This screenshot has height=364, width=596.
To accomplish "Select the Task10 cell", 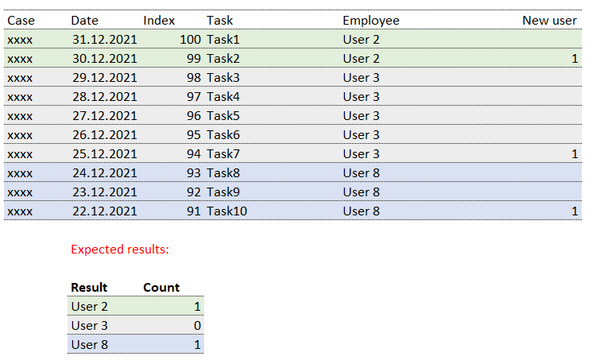I will 227,211.
